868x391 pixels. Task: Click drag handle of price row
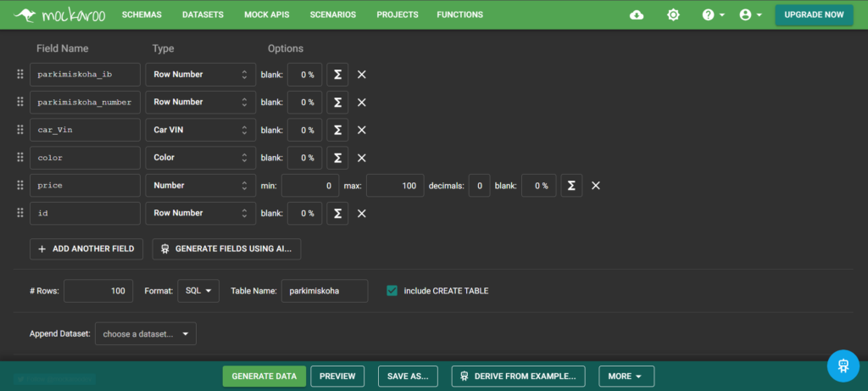coord(20,185)
